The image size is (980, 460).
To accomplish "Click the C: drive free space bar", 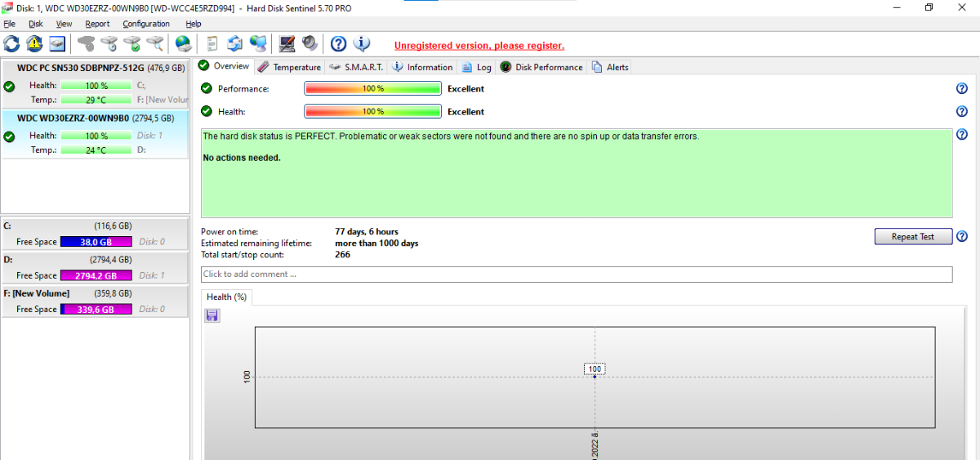I will [x=96, y=242].
